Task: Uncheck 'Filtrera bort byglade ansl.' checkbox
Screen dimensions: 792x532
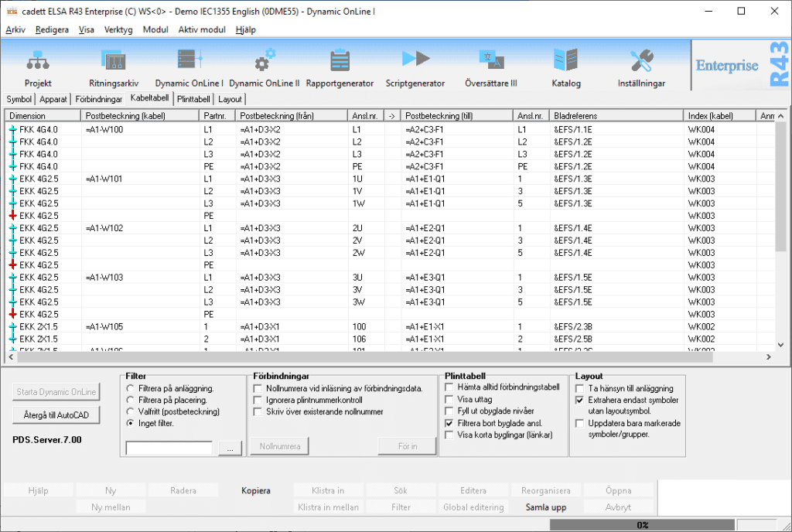Action: point(450,424)
